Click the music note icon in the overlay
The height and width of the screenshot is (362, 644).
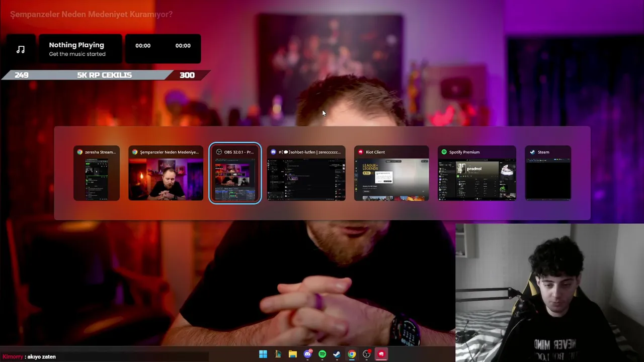pos(20,49)
